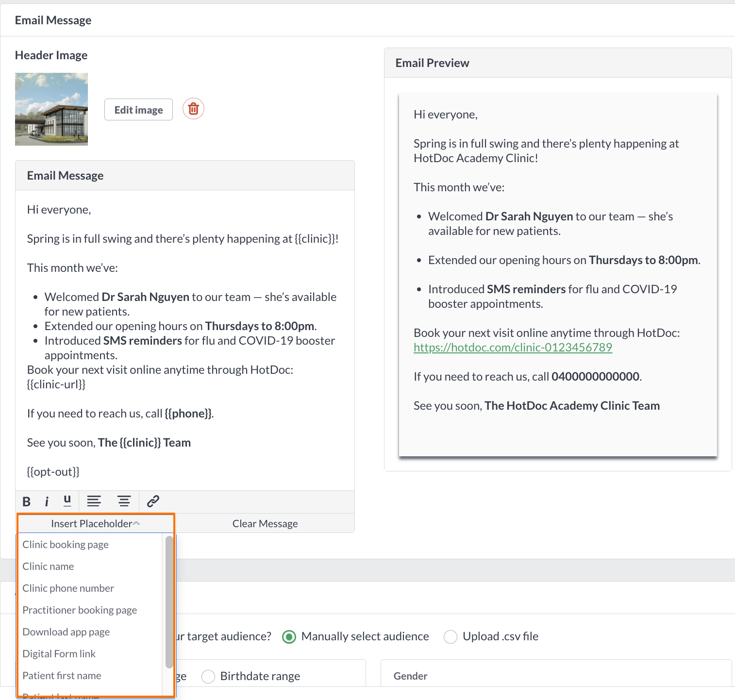Delete the header image with trash icon

[193, 109]
